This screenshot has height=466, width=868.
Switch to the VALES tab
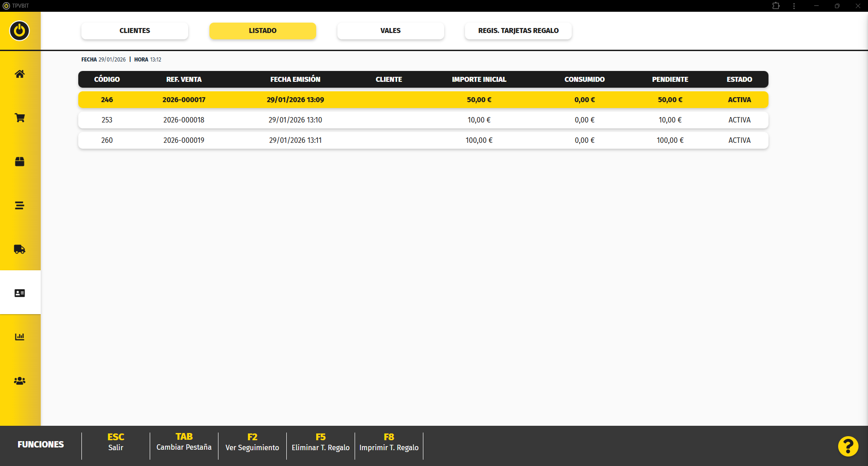[x=390, y=31]
